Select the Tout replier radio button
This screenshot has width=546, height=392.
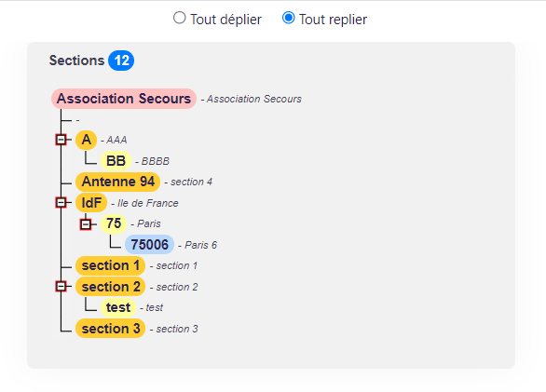coord(288,18)
